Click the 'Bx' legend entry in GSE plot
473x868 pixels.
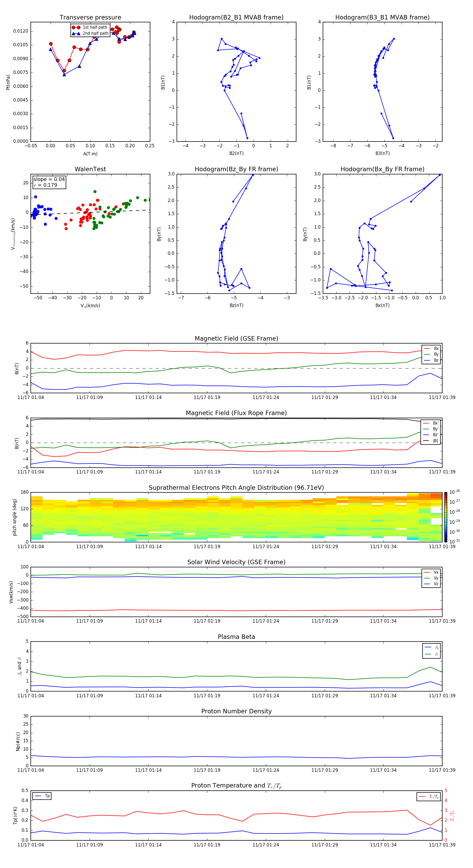pyautogui.click(x=431, y=349)
